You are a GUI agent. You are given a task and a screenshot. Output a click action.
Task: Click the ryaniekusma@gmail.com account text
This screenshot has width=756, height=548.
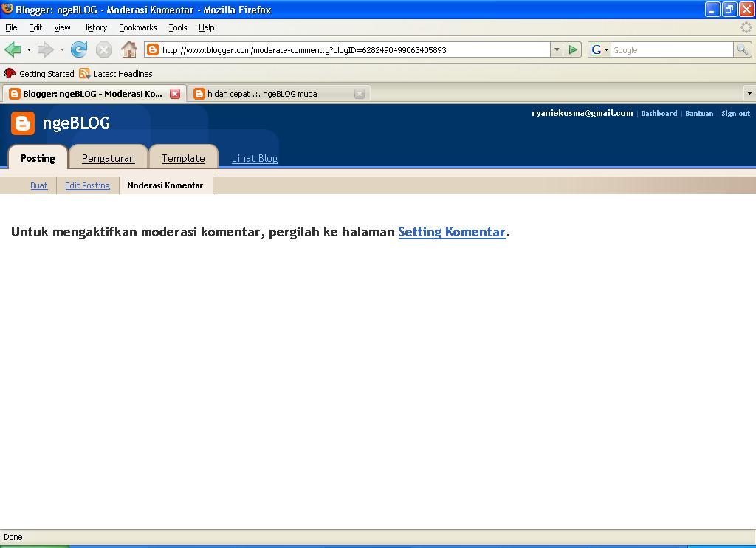tap(583, 113)
